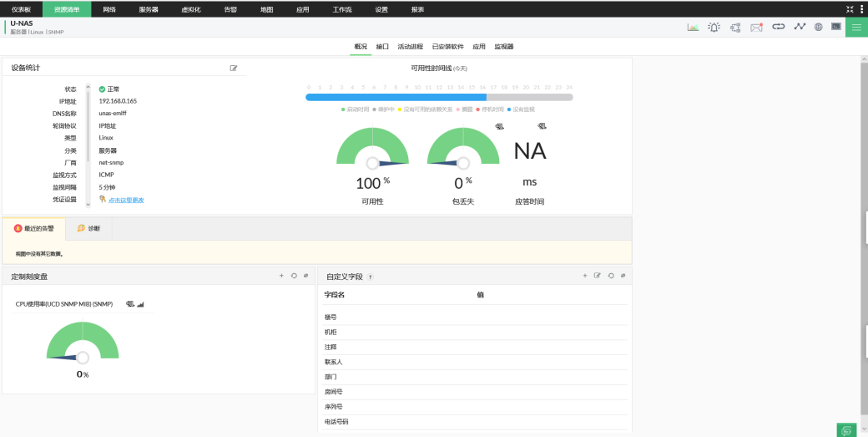Open the 网络 menu
This screenshot has width=868, height=437.
109,9
